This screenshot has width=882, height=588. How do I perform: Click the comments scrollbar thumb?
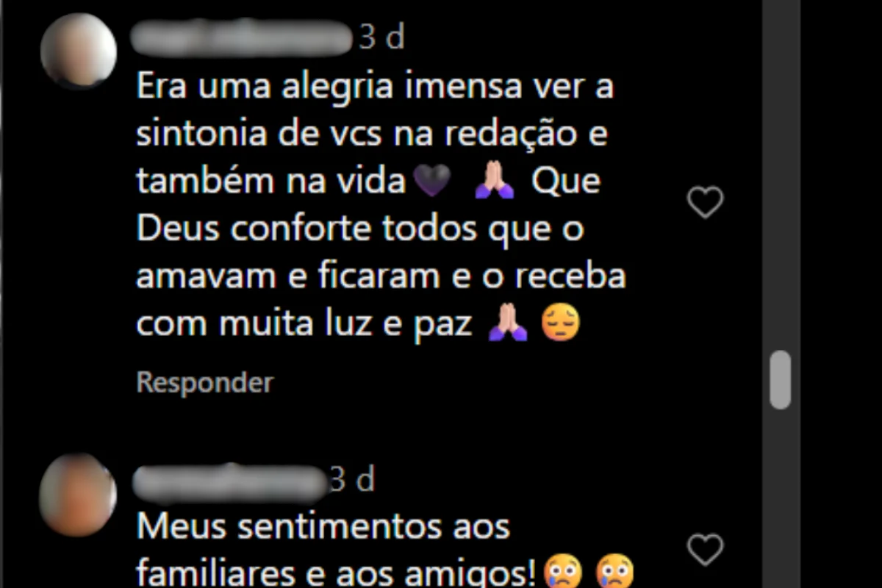click(780, 379)
